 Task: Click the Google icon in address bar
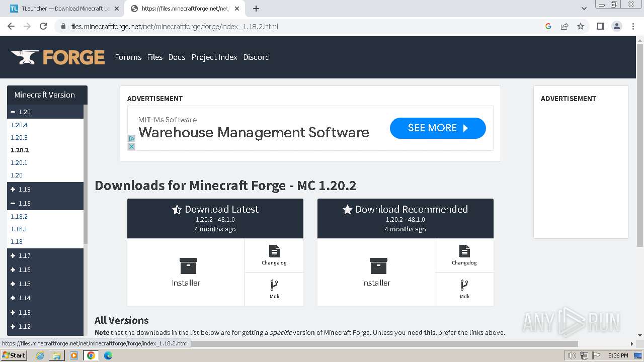click(548, 26)
